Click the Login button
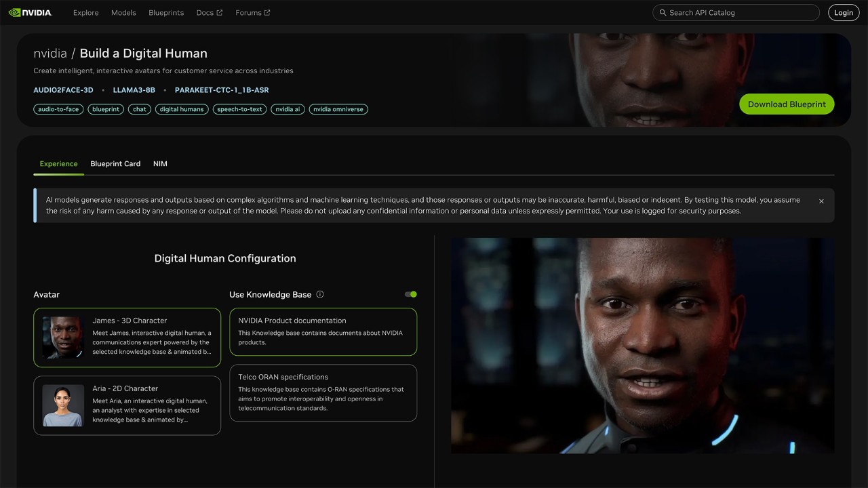 [x=843, y=12]
